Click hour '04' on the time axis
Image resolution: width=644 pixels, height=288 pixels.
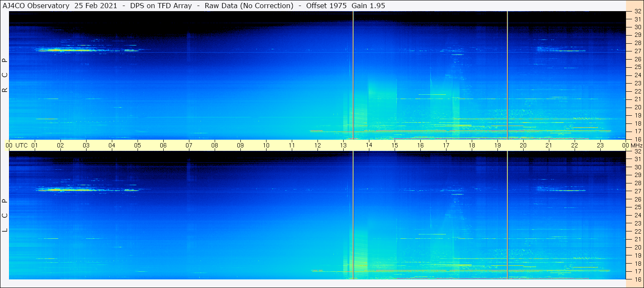click(x=112, y=145)
